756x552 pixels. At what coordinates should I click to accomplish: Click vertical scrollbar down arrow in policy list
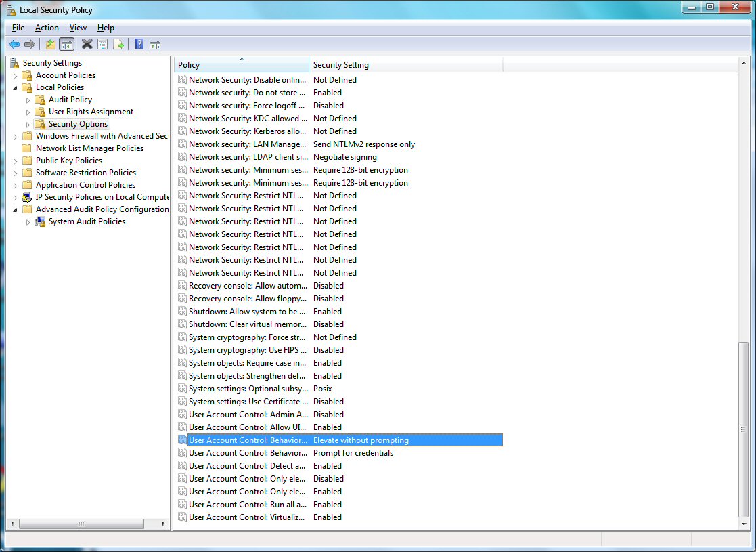(x=743, y=524)
